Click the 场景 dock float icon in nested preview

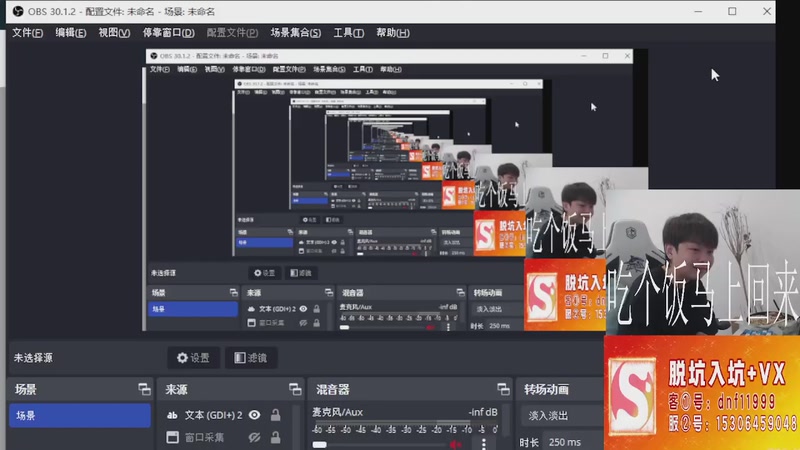234,292
